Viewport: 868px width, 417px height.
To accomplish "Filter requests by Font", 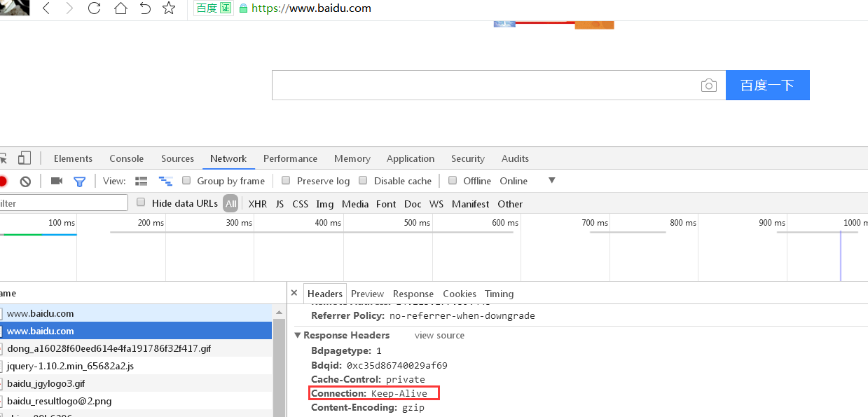I will [x=386, y=204].
